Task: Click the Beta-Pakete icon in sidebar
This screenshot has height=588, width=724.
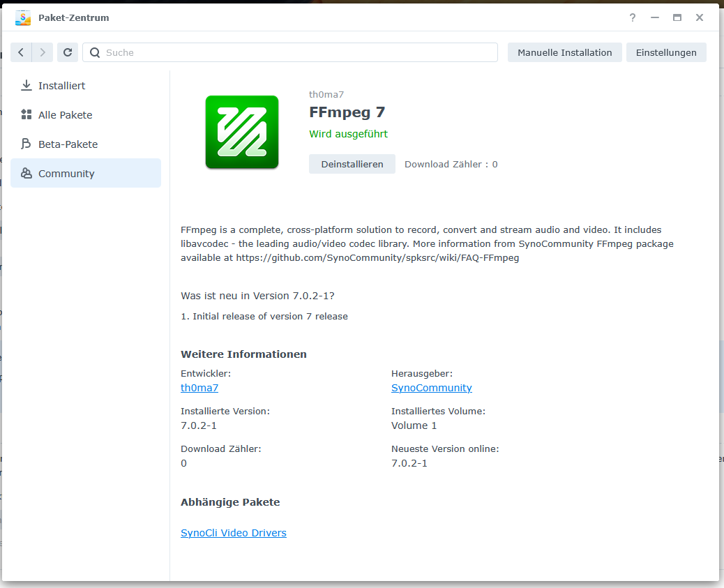Action: point(27,144)
